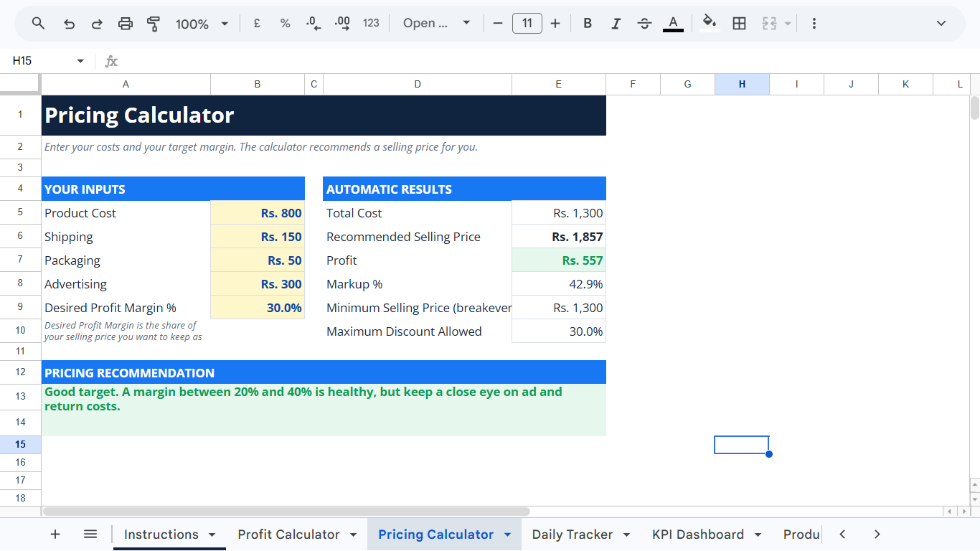Image resolution: width=980 pixels, height=551 pixels.
Task: Click the Recommended Selling Price Rs. 1,857
Action: pyautogui.click(x=559, y=237)
